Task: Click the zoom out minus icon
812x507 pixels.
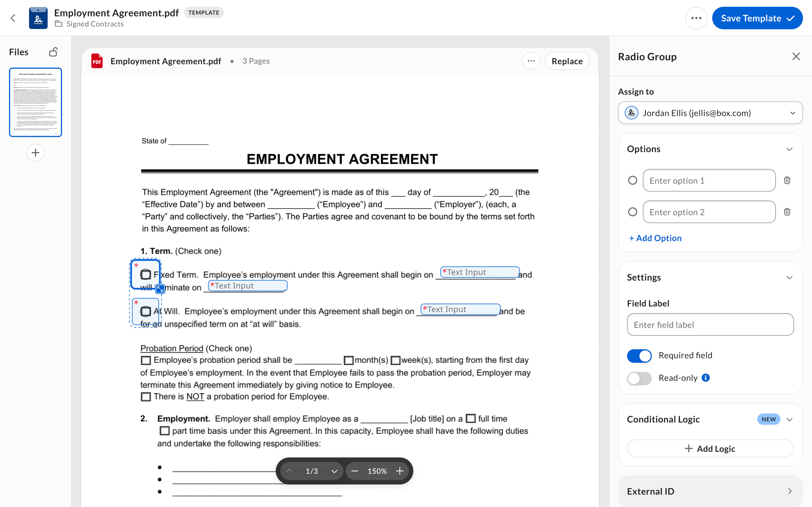Action: (x=354, y=471)
